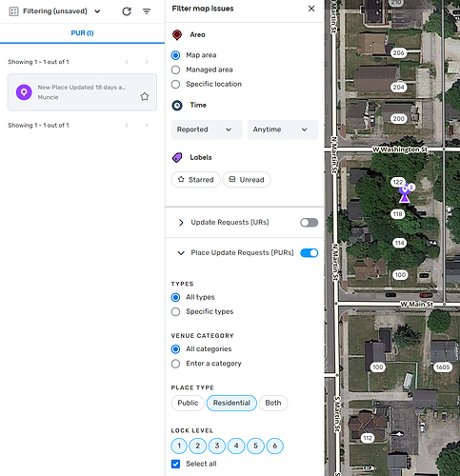
Task: Click house number 204 label on map
Action: click(x=398, y=88)
